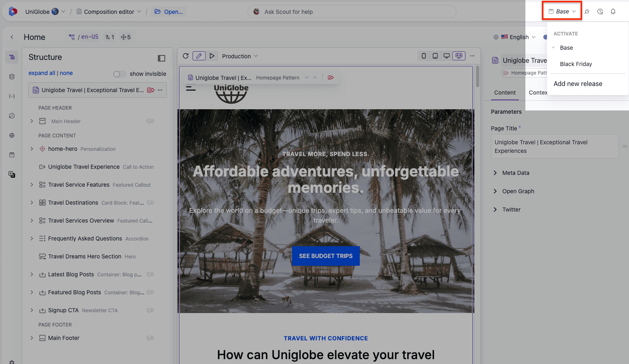
Task: Click the hamburger menu in the page preview
Action: coord(191,88)
